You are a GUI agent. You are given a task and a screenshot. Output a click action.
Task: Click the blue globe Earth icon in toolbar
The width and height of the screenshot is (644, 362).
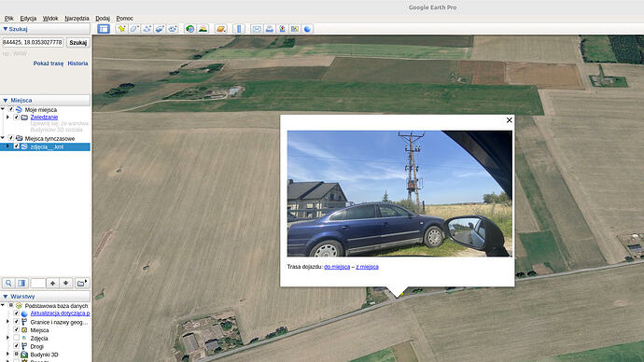[x=307, y=29]
